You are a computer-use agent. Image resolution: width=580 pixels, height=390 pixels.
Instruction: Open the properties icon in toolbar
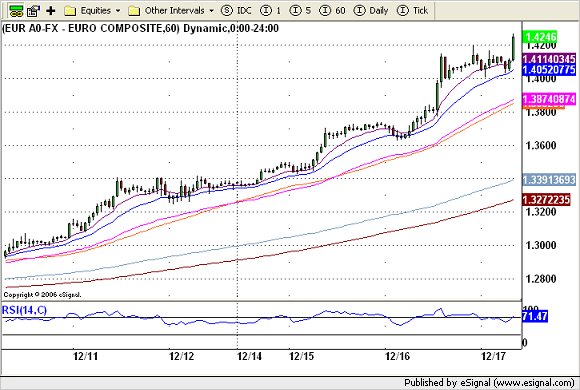tap(33, 11)
